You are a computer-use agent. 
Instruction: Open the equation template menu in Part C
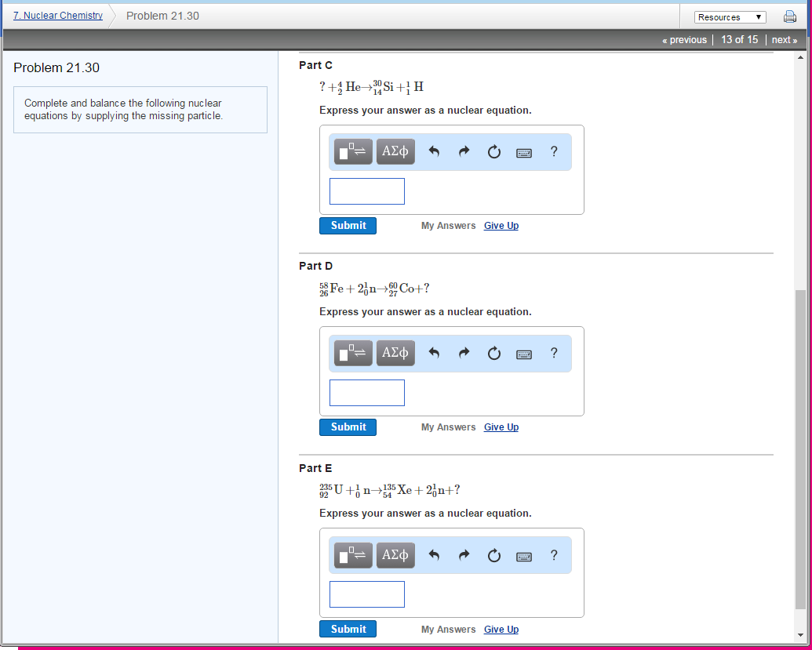click(x=352, y=151)
